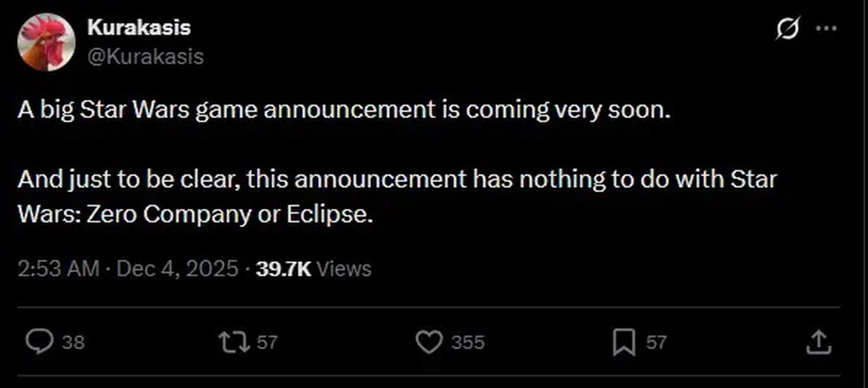This screenshot has width=868, height=388.
Task: Open the Kurakasis display name link
Action: 139,28
